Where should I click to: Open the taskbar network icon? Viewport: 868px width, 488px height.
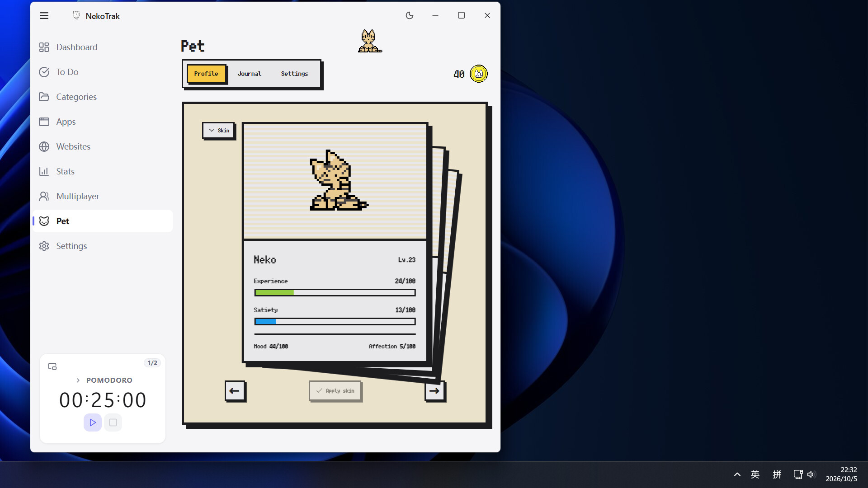[798, 474]
